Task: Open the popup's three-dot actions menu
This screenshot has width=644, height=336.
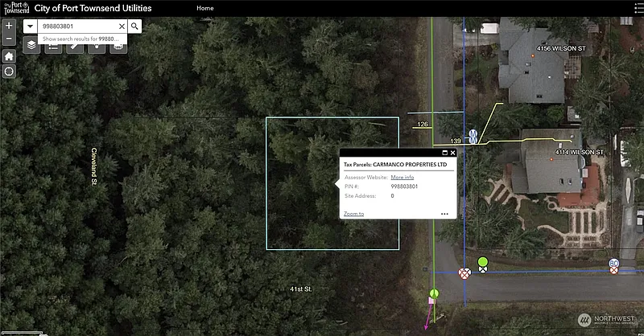Action: click(x=444, y=214)
